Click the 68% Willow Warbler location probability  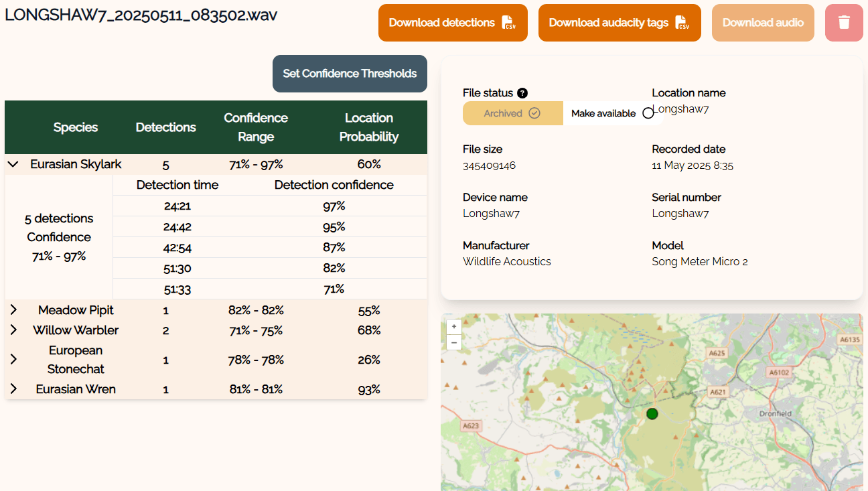[369, 330]
